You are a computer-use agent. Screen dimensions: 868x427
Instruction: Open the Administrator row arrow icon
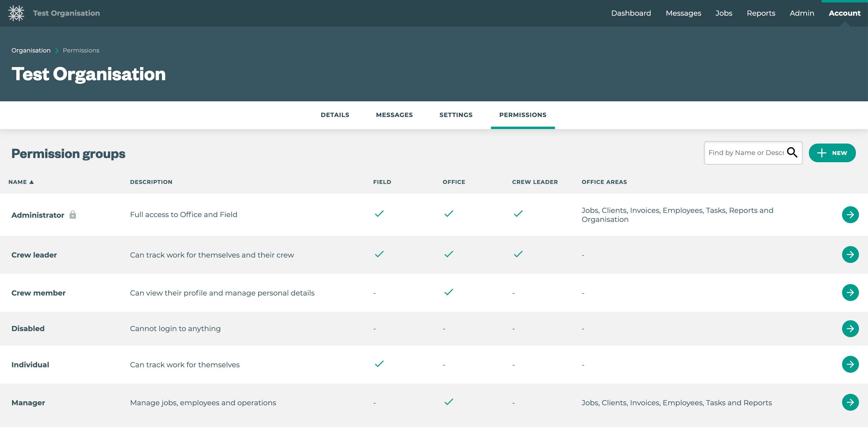tap(851, 214)
